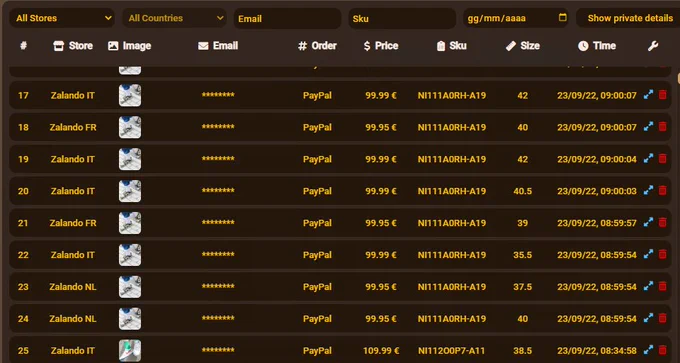Delete order 20 with trash icon
The height and width of the screenshot is (363, 680).
662,190
